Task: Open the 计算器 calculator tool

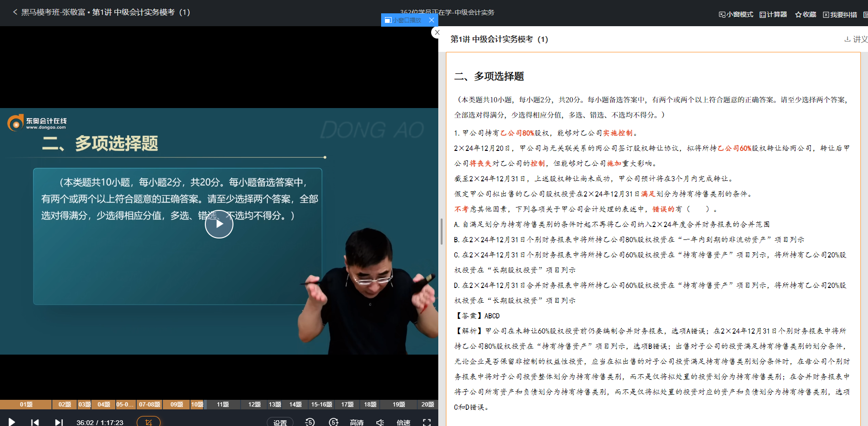Action: click(x=773, y=15)
